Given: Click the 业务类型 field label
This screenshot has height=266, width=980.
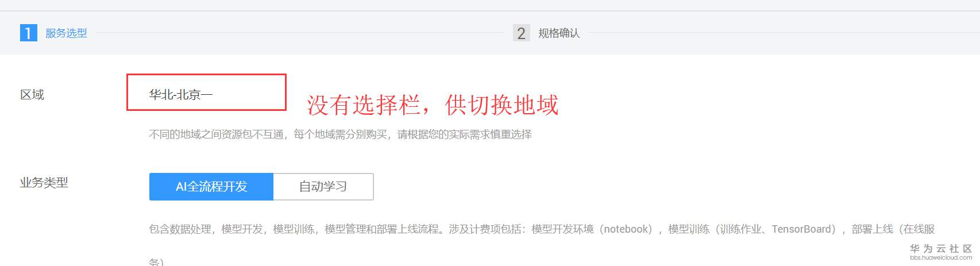Looking at the screenshot, I should tap(44, 183).
